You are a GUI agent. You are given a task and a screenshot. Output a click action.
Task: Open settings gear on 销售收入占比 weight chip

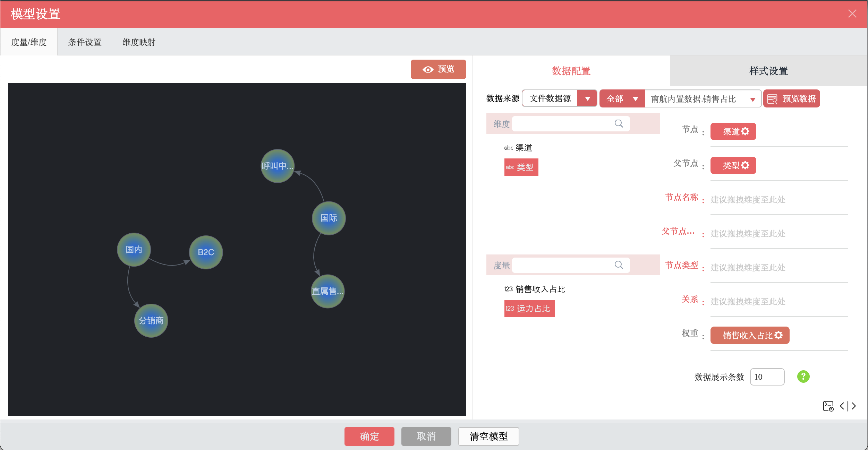point(778,335)
